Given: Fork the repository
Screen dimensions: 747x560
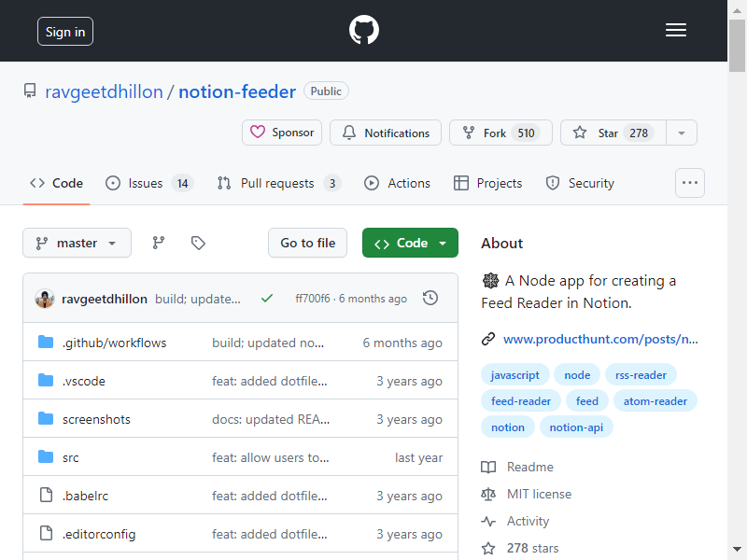Looking at the screenshot, I should tap(500, 133).
